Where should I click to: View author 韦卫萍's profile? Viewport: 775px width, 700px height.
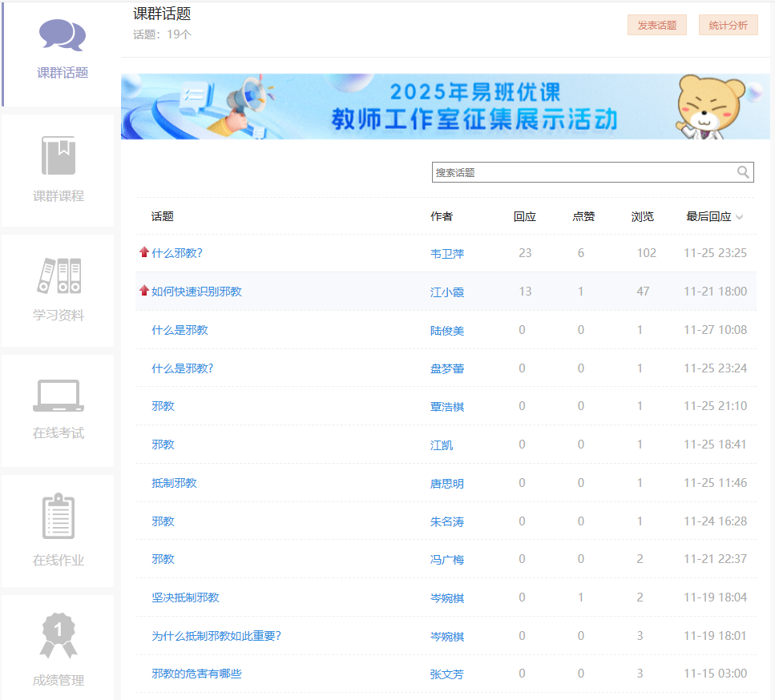click(447, 254)
